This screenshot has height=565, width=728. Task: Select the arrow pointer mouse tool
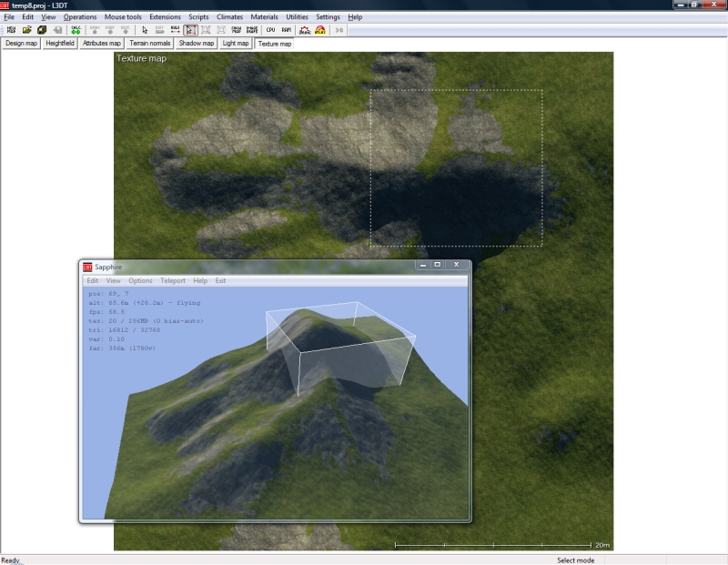point(145,30)
